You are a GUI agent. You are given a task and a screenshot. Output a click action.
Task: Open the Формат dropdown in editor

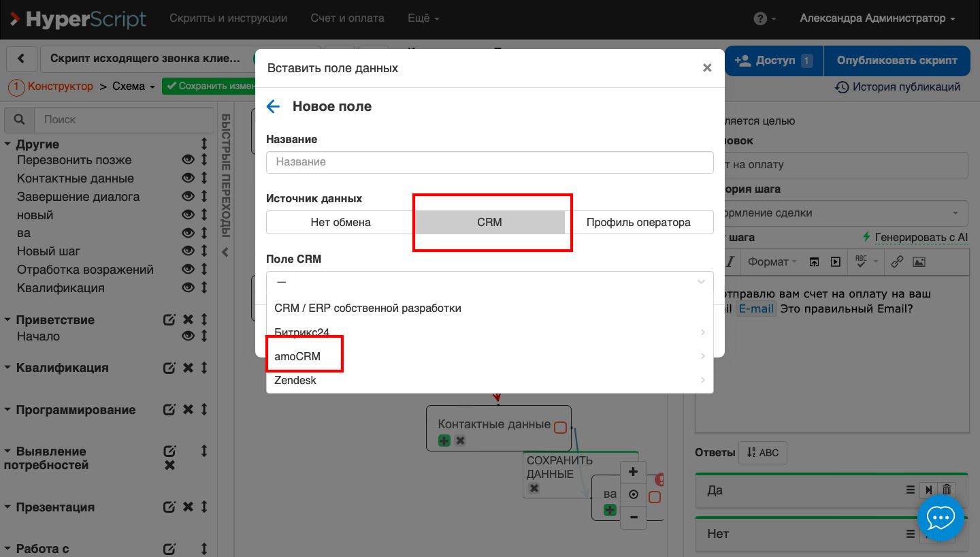point(772,261)
